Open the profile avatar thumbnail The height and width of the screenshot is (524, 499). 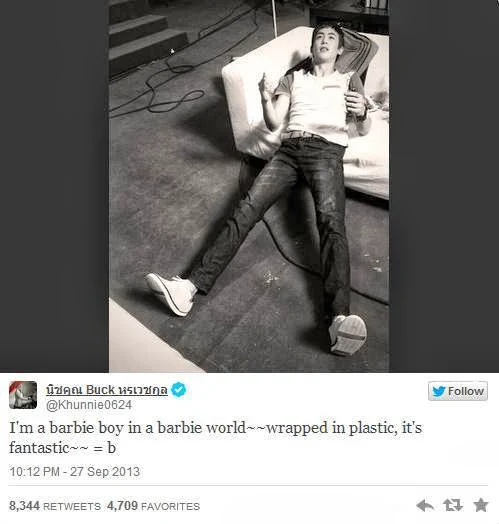click(23, 395)
